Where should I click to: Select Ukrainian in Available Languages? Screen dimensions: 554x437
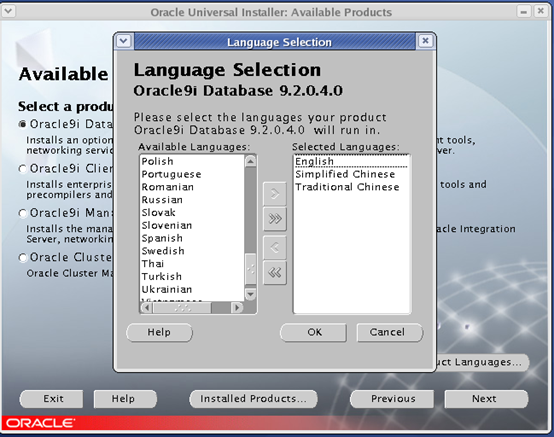click(x=192, y=289)
